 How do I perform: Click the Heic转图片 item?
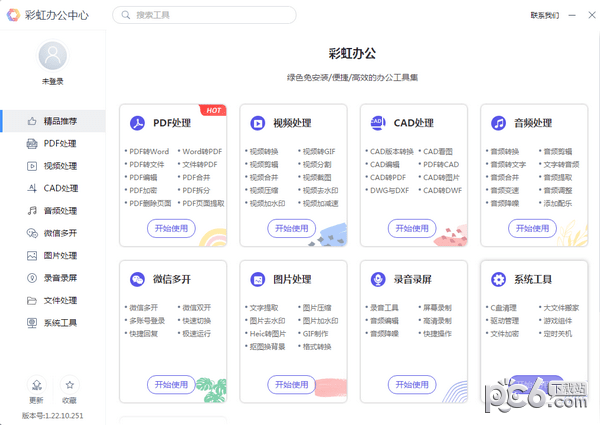click(x=267, y=334)
